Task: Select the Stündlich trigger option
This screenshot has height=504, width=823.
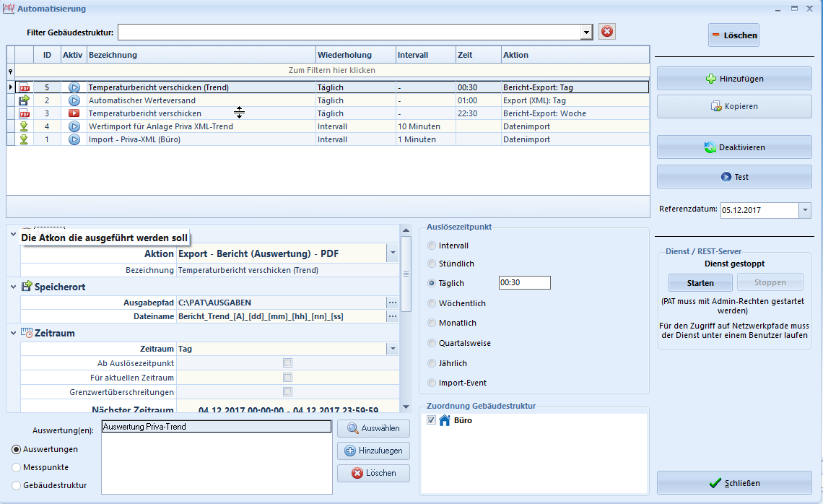Action: pyautogui.click(x=432, y=264)
